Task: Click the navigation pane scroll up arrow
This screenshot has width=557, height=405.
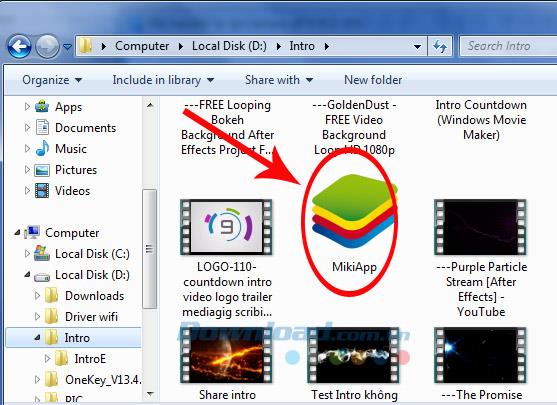Action: click(150, 105)
